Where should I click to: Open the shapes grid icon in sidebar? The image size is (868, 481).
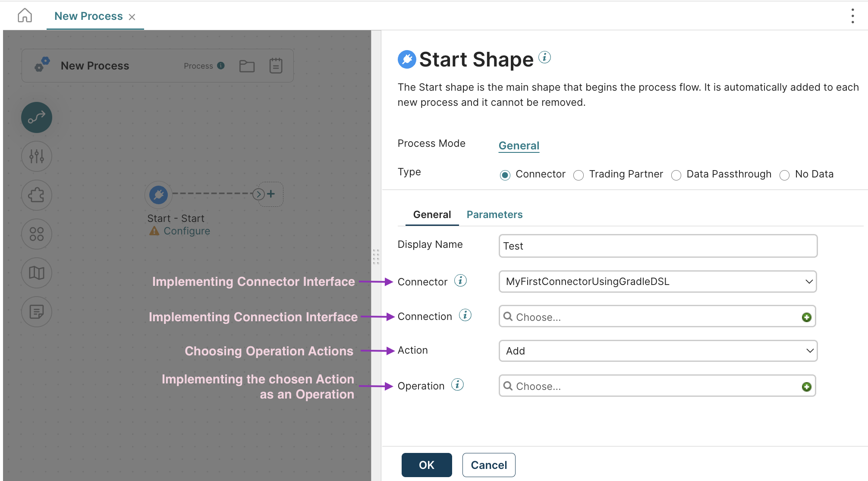coord(36,234)
